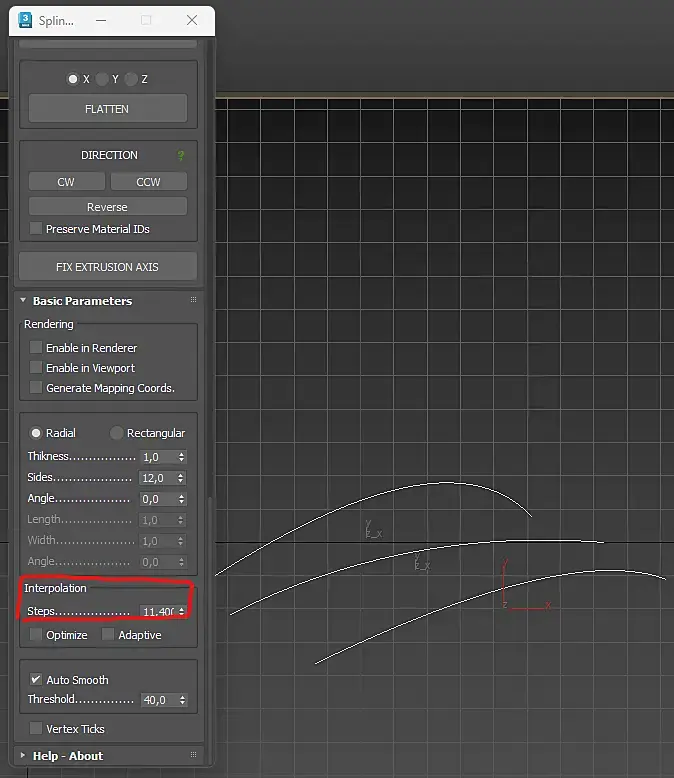The image size is (674, 778).
Task: Click the Threshold value field
Action: [x=158, y=700]
